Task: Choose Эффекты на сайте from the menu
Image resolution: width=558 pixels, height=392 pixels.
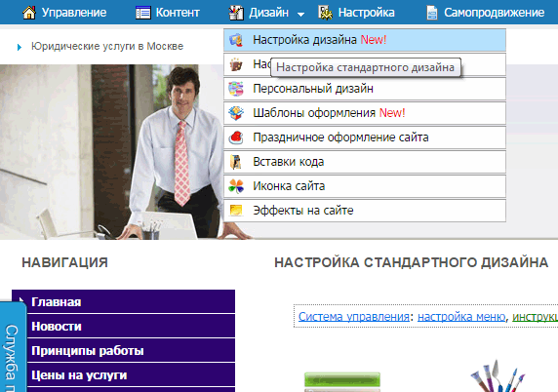Action: [x=365, y=211]
